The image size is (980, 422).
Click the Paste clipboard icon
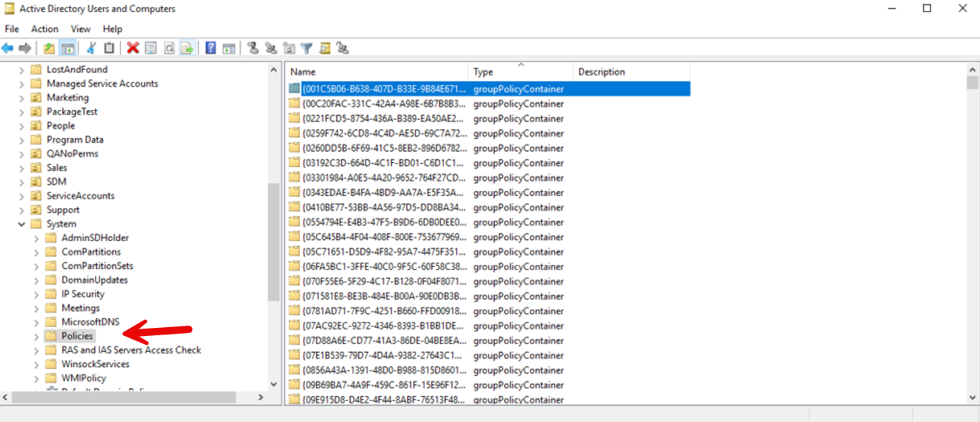click(108, 47)
